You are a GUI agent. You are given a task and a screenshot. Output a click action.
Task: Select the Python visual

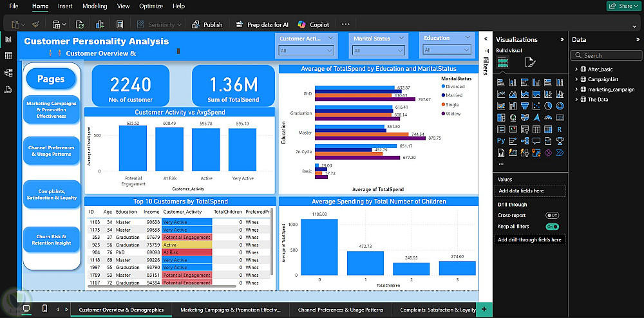(500, 141)
